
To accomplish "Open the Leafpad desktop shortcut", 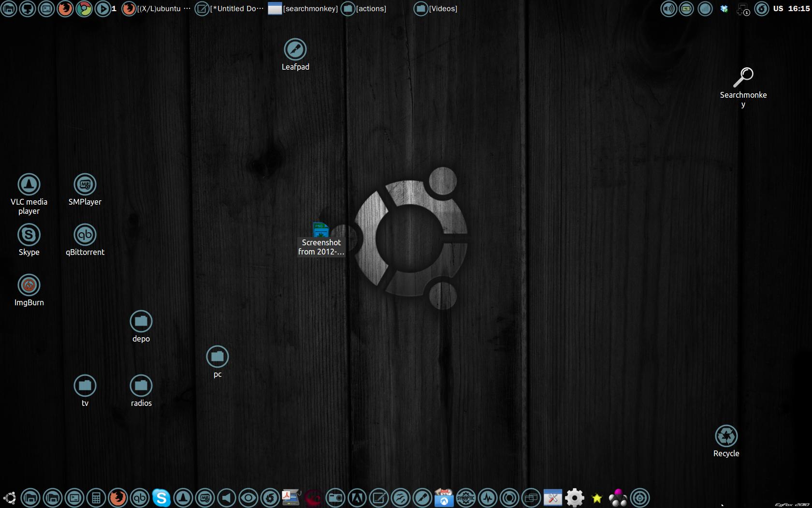I will tap(295, 49).
